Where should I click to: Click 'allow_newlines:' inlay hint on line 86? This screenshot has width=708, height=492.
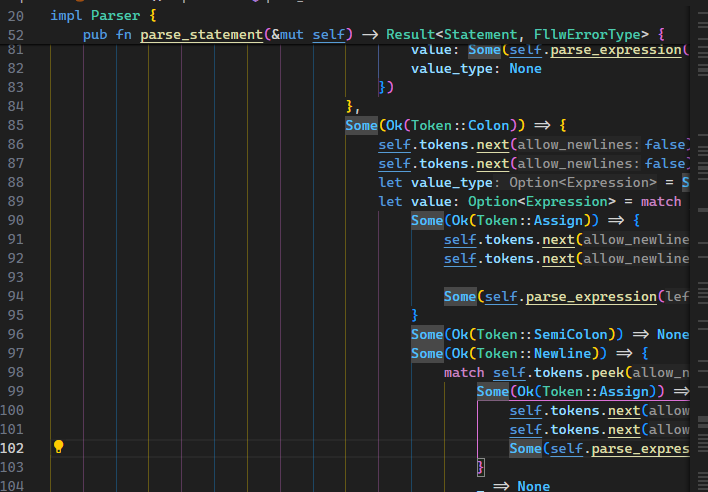[x=578, y=145]
